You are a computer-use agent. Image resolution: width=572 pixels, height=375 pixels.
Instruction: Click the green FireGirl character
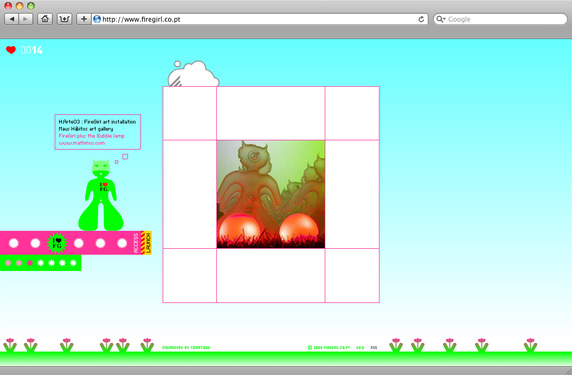point(101,196)
